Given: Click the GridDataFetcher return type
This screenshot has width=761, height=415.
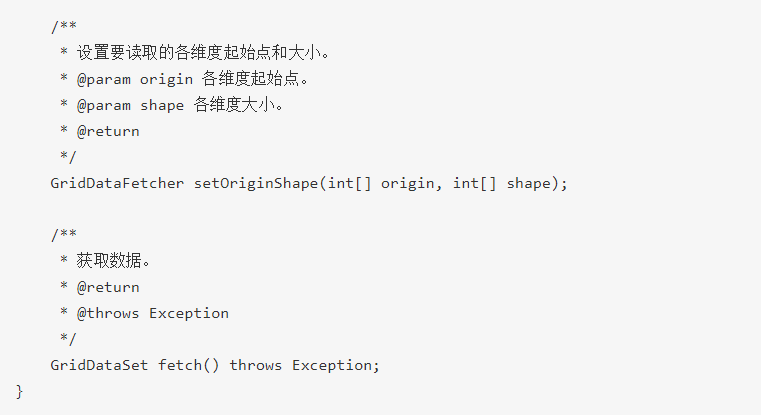Looking at the screenshot, I should coord(117,183).
